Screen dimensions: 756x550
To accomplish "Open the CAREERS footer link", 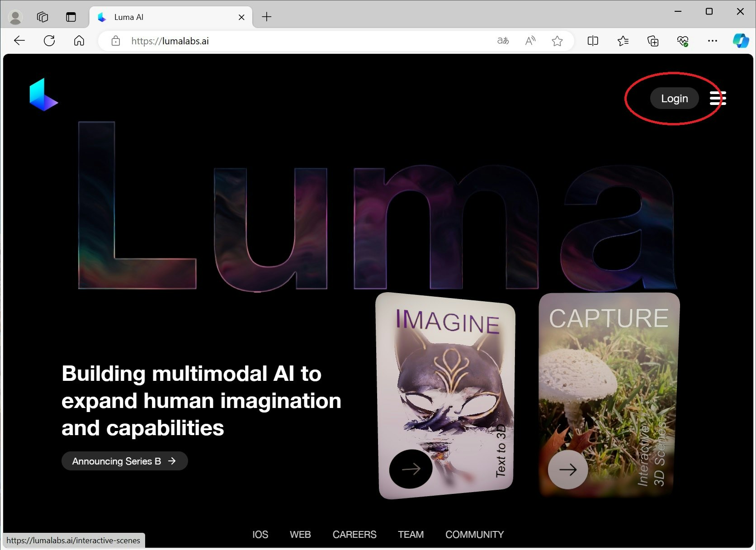I will (x=354, y=535).
